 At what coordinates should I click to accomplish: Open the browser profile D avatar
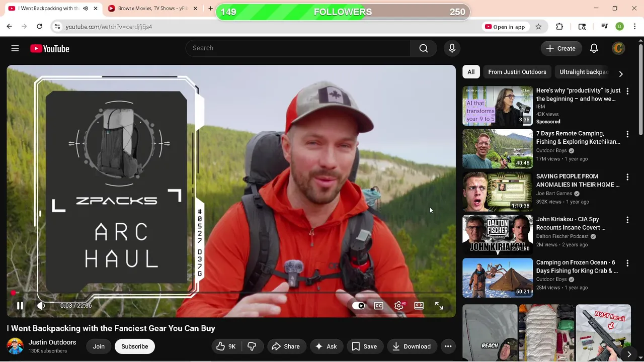click(620, 27)
